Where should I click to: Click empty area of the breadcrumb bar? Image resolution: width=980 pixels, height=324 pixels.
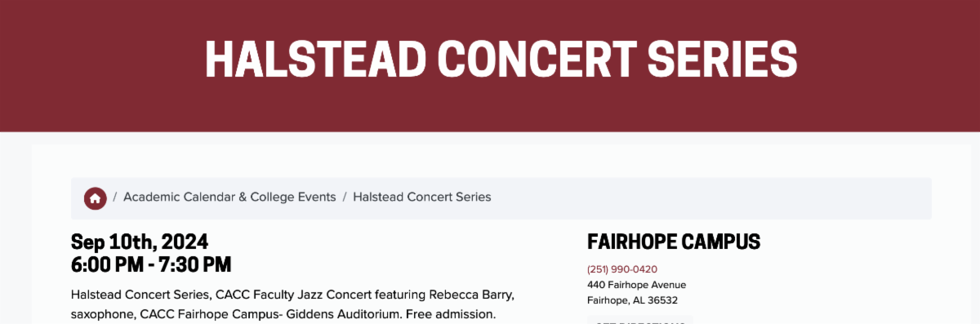tap(710, 198)
